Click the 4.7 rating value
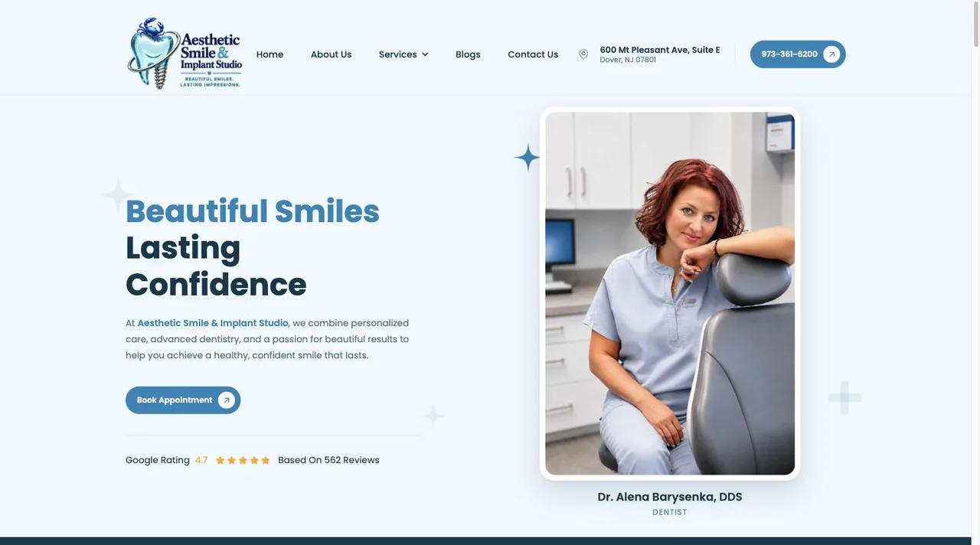The width and height of the screenshot is (980, 545). pos(201,460)
